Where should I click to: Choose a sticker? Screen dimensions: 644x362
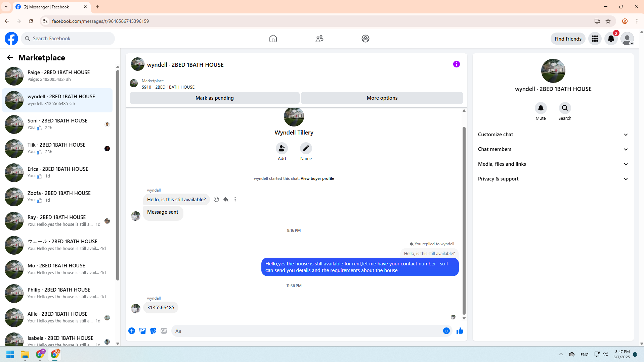point(153,331)
